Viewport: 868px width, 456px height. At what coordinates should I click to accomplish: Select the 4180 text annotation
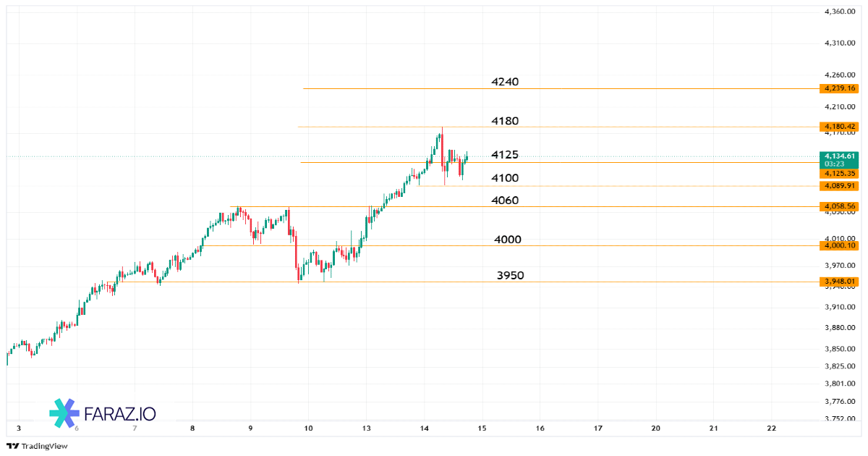click(505, 121)
